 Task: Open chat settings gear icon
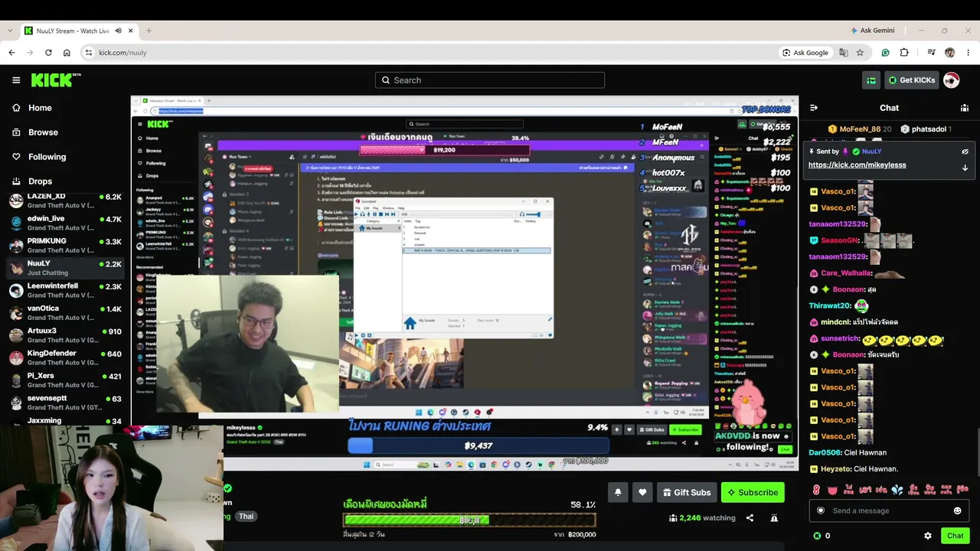pyautogui.click(x=928, y=536)
